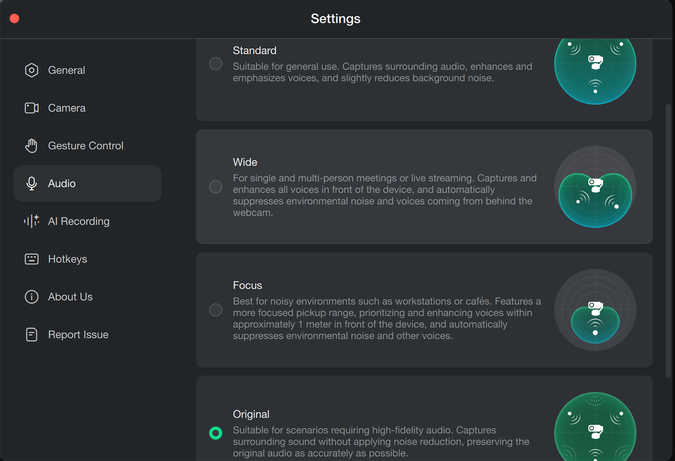Open the Report Issue page

click(x=87, y=334)
